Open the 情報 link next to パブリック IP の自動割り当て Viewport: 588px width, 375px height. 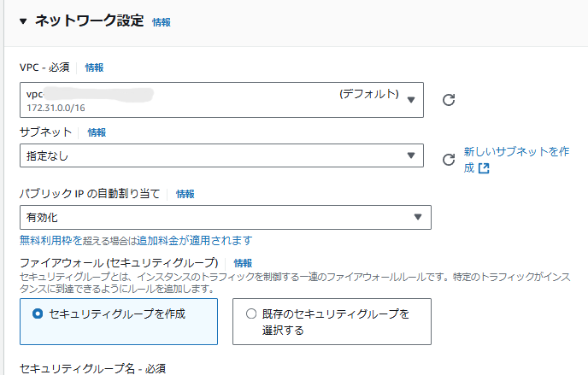coord(185,194)
